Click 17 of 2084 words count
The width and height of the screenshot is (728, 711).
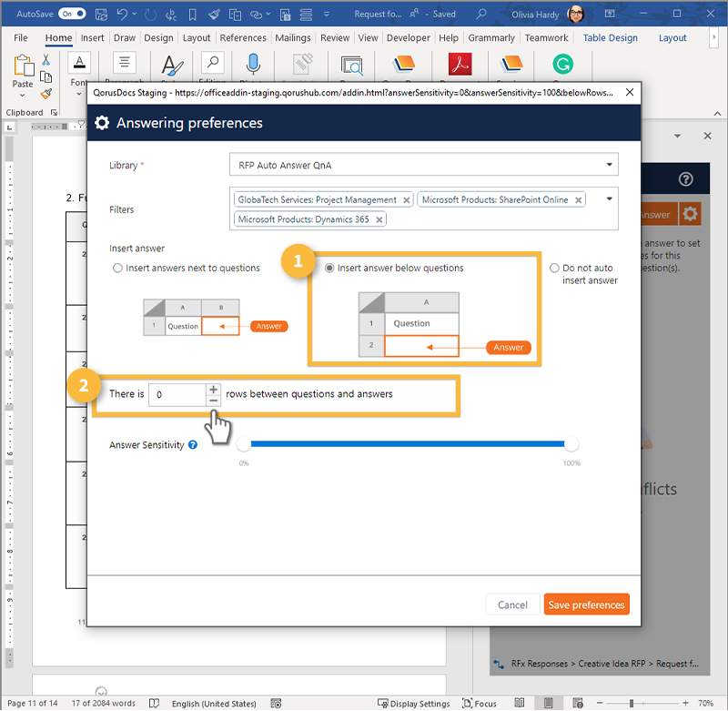pos(103,703)
